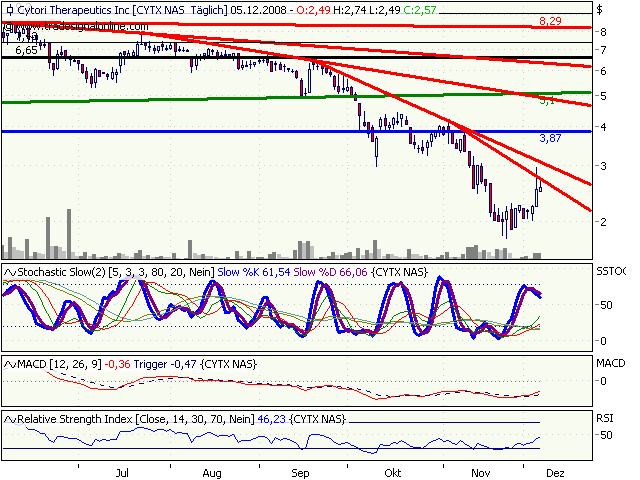Click the low value L:2,49
The height and width of the screenshot is (480, 640).
[385, 10]
